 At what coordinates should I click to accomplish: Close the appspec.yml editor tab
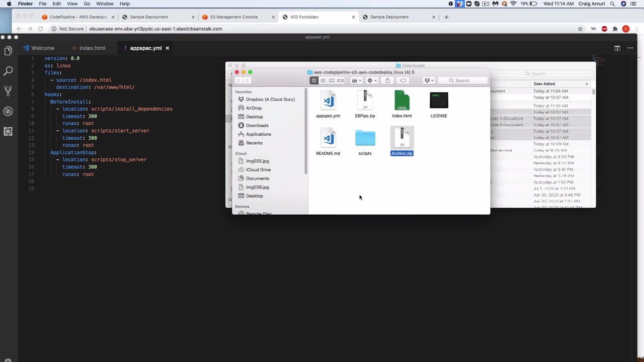(x=167, y=48)
